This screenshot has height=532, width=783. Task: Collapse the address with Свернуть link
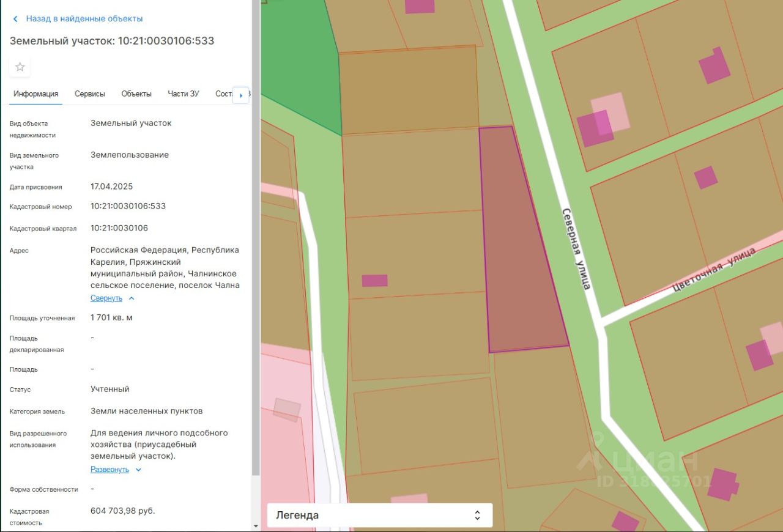pos(106,298)
